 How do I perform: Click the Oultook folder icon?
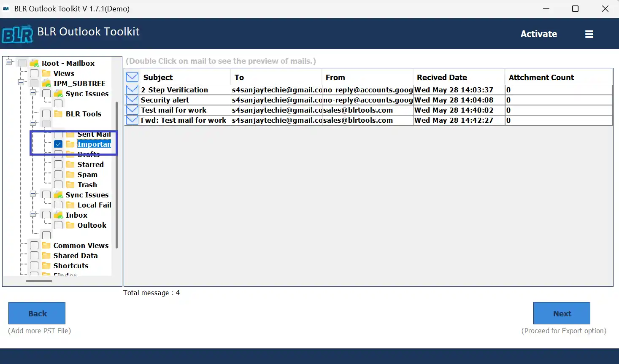pyautogui.click(x=70, y=225)
